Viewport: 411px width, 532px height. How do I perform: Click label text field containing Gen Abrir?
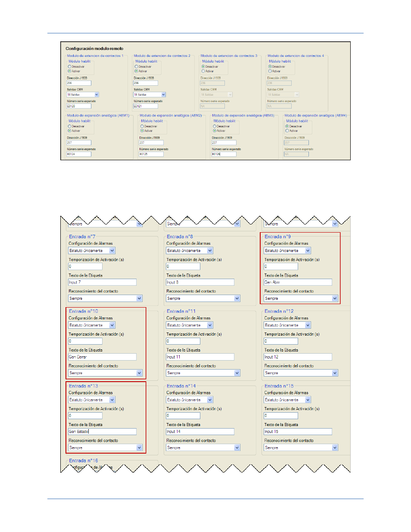coord(298,282)
